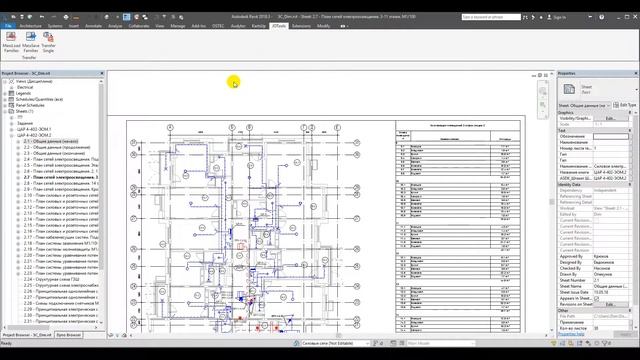Viewport: 640px width, 360px height.
Task: Close the Project Browser panel
Action: click(x=102, y=73)
